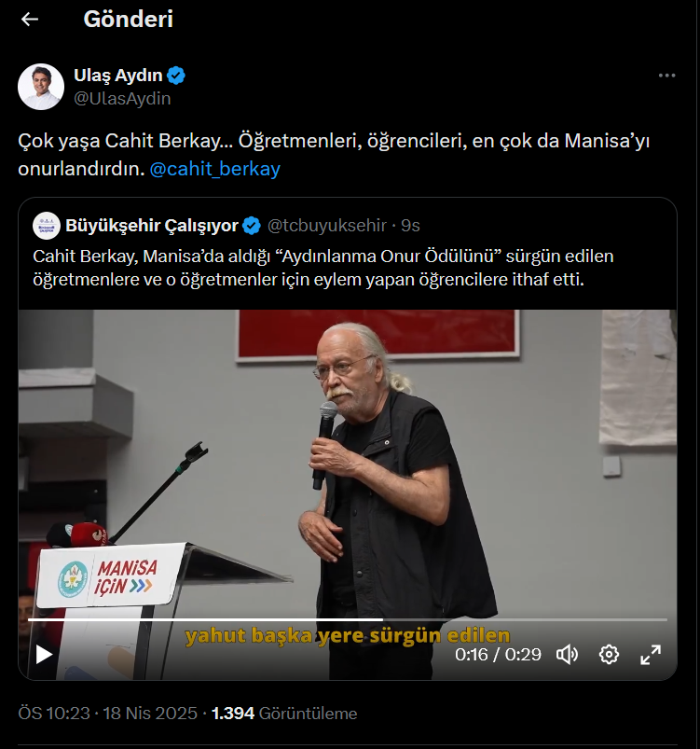The height and width of the screenshot is (749, 700).
Task: Click Ulaş Aydın's blue verified badge
Action: (176, 76)
